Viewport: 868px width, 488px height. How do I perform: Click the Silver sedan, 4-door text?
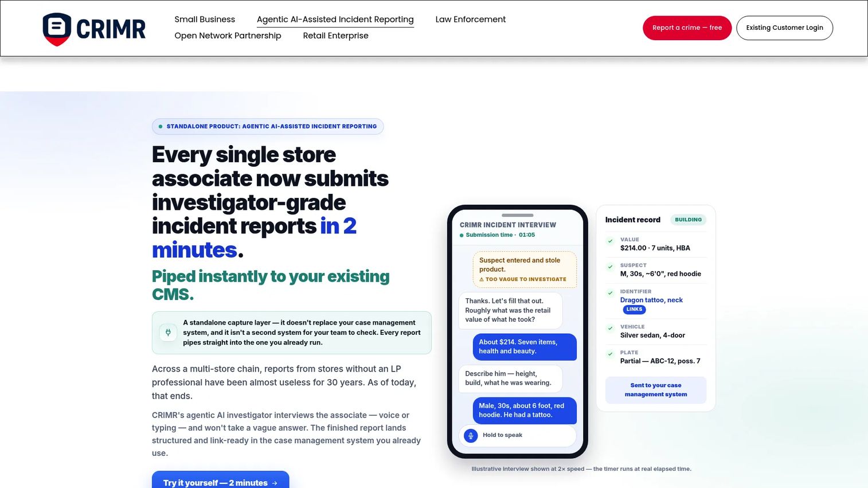[x=652, y=335]
